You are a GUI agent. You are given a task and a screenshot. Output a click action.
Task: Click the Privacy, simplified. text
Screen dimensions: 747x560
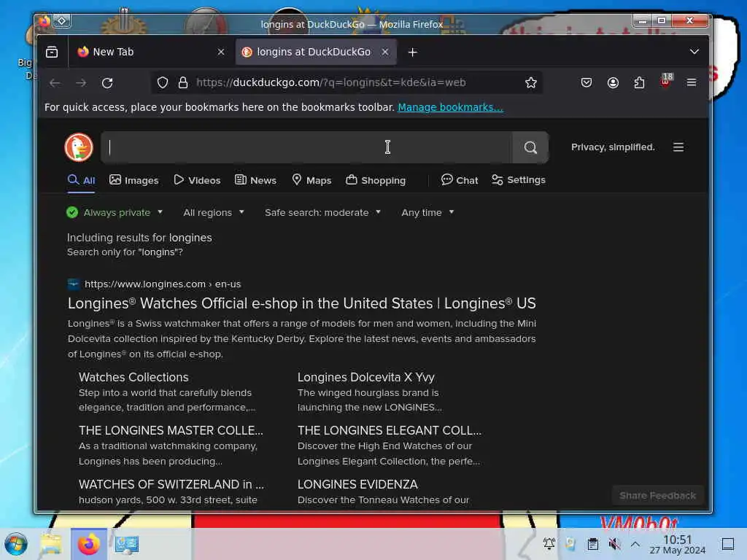(x=613, y=147)
